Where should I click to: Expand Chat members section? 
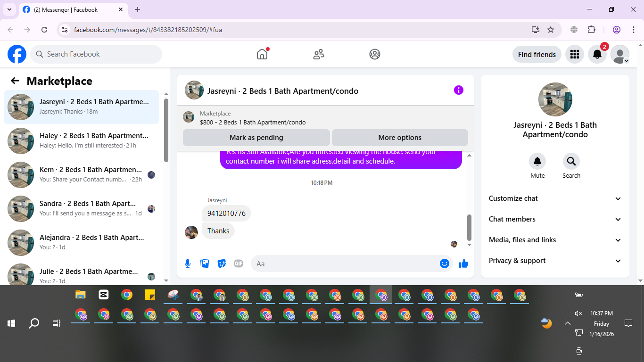pos(555,219)
